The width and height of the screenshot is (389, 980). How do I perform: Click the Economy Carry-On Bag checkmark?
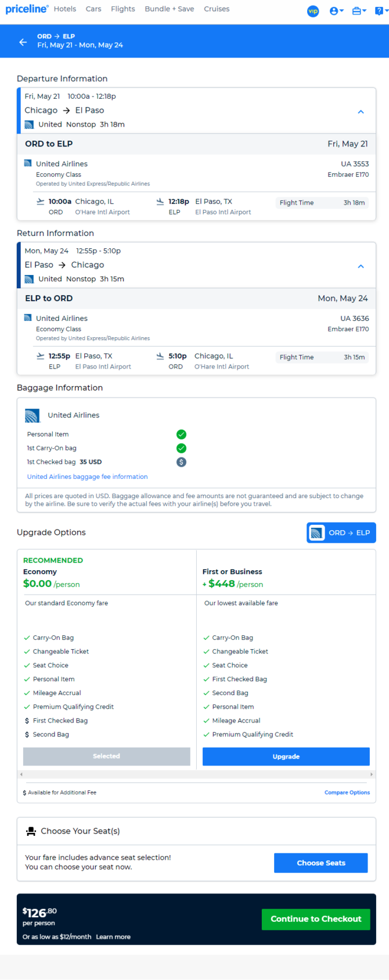pos(27,638)
